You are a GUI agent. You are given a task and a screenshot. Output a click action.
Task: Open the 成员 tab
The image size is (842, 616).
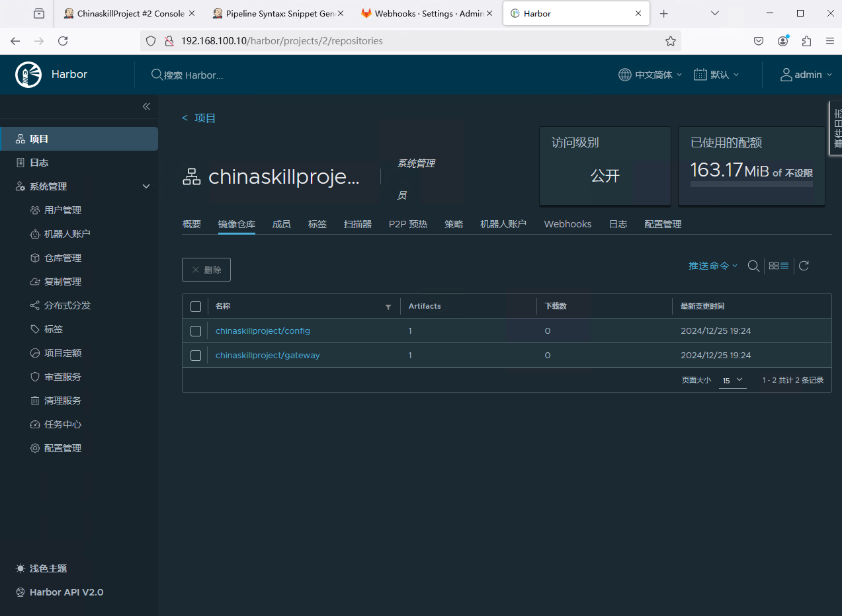pyautogui.click(x=282, y=225)
